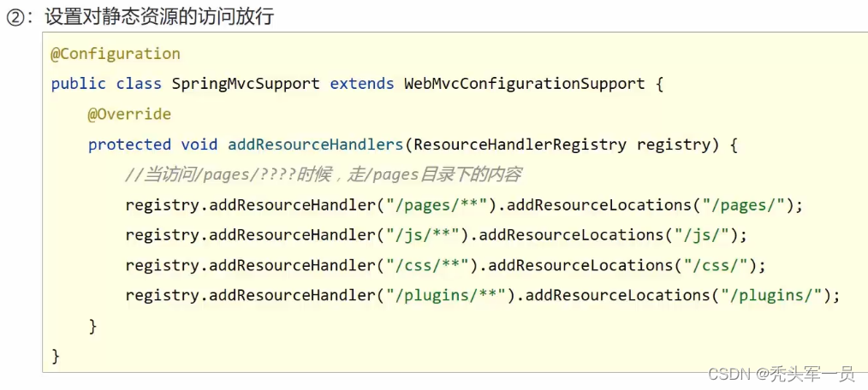Click the @Override annotation

[129, 114]
